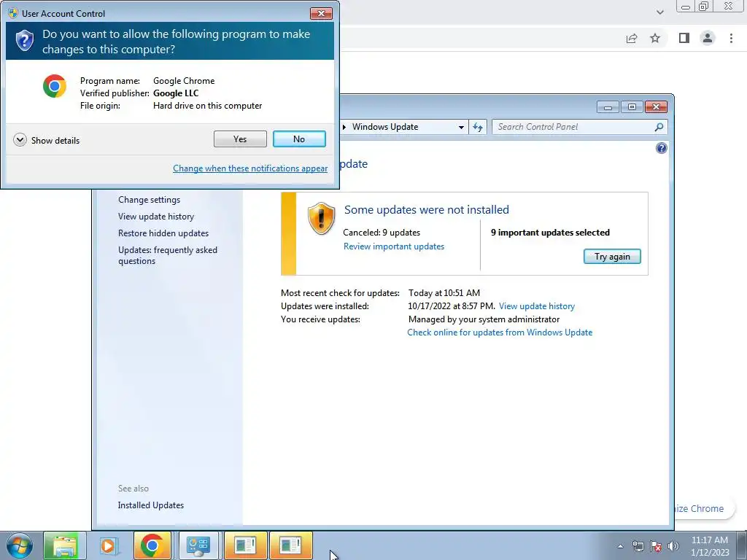Click the Google Chrome logo in UAC dialog
747x560 pixels.
coord(55,86)
